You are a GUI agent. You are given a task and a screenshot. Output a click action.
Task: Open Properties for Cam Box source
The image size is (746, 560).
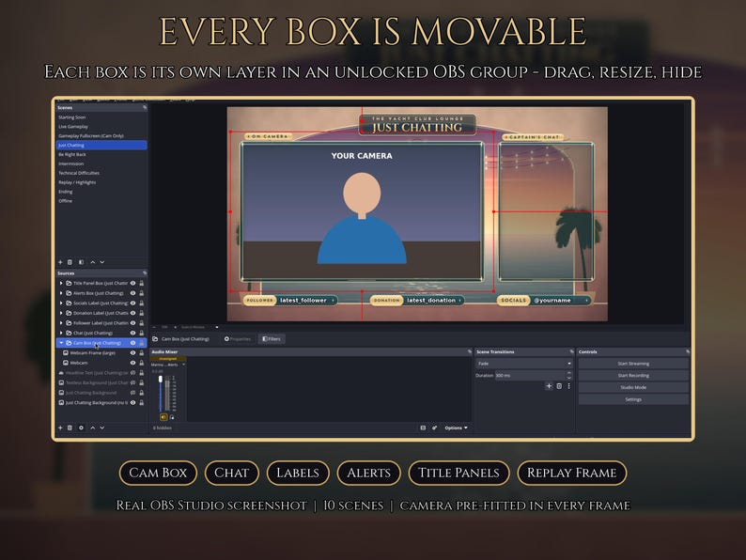[x=238, y=339]
